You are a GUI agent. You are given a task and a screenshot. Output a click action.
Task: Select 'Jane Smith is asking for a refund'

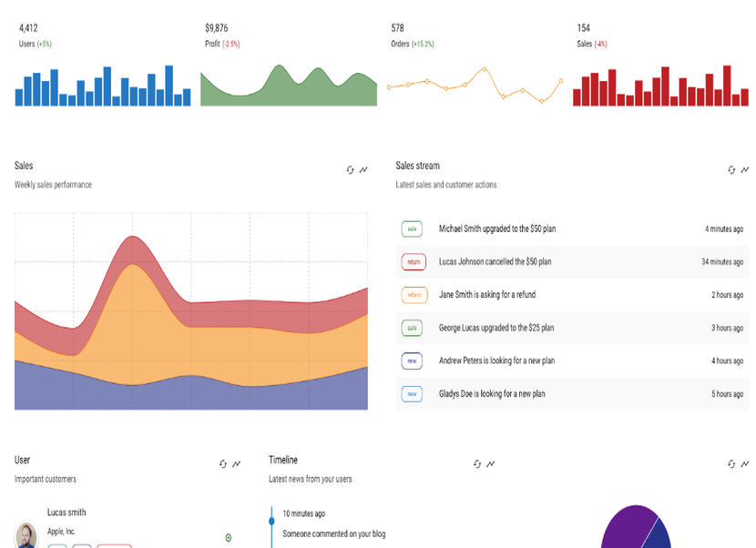point(487,295)
